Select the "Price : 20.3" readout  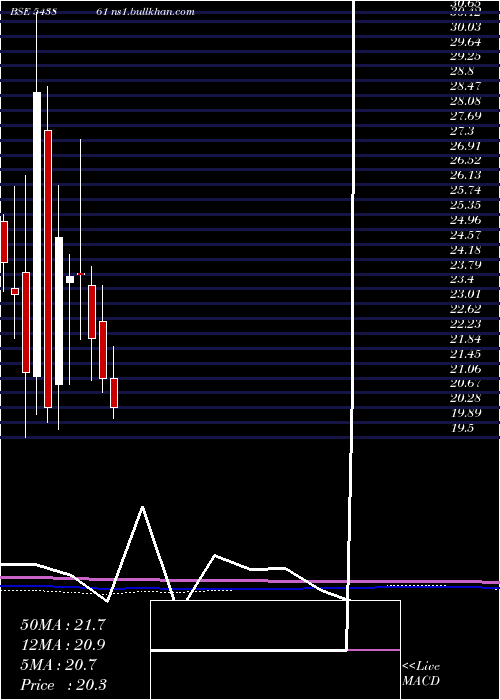pos(63,685)
